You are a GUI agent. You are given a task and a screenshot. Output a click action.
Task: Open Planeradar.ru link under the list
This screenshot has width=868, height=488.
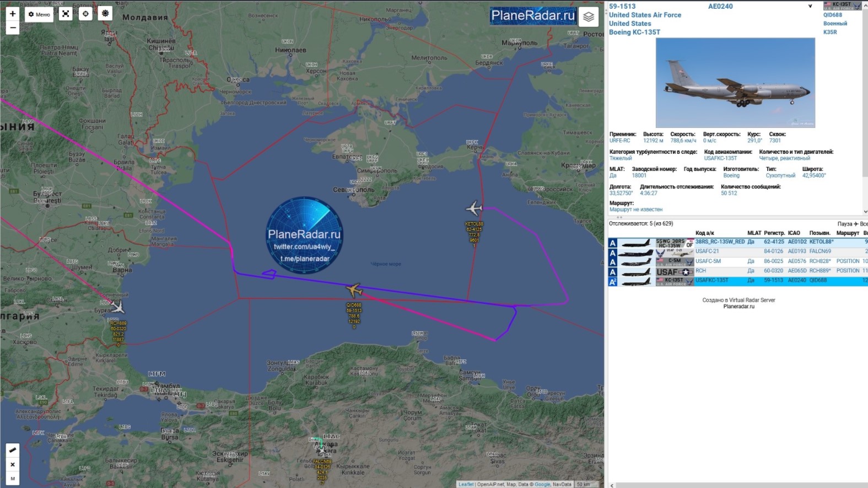[738, 307]
